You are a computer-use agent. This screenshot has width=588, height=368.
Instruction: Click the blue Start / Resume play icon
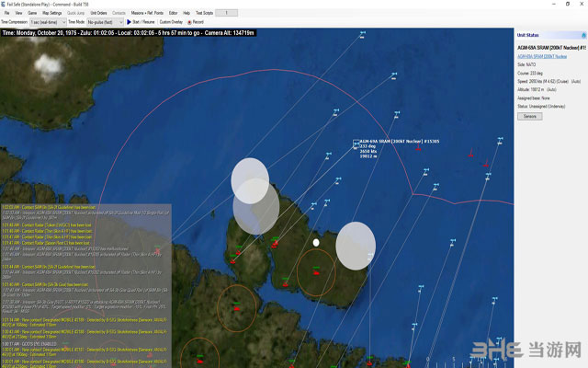pyautogui.click(x=129, y=22)
